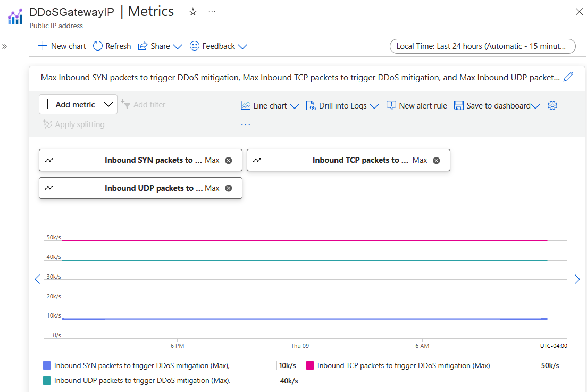
Task: Open chart settings gear icon
Action: pos(552,105)
